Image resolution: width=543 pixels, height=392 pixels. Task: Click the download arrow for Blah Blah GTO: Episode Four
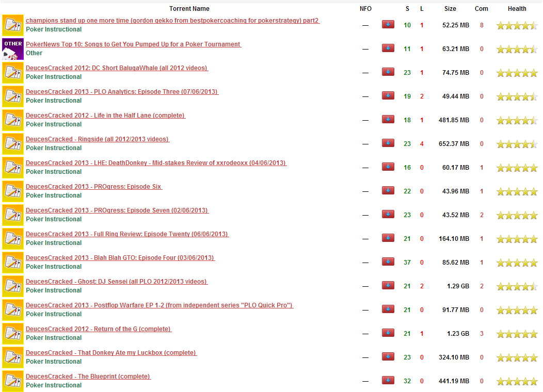[x=388, y=262]
